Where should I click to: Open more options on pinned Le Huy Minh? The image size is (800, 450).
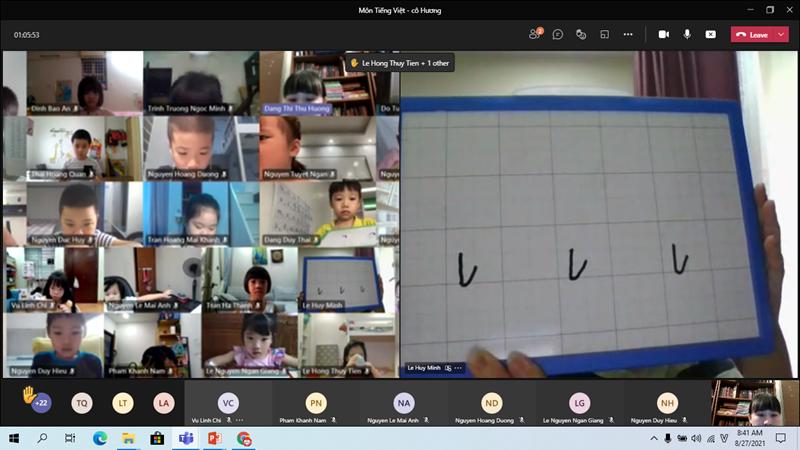pos(458,368)
